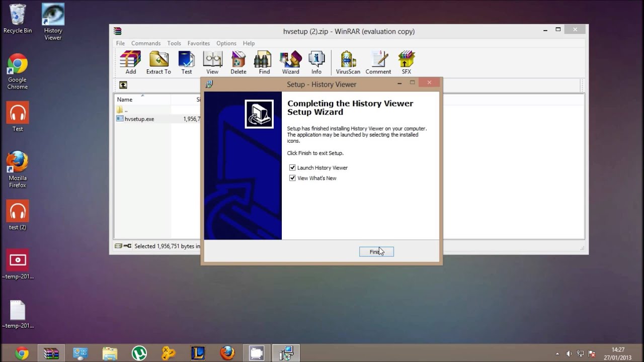Select the Google Chrome desktop shortcut

click(x=18, y=72)
